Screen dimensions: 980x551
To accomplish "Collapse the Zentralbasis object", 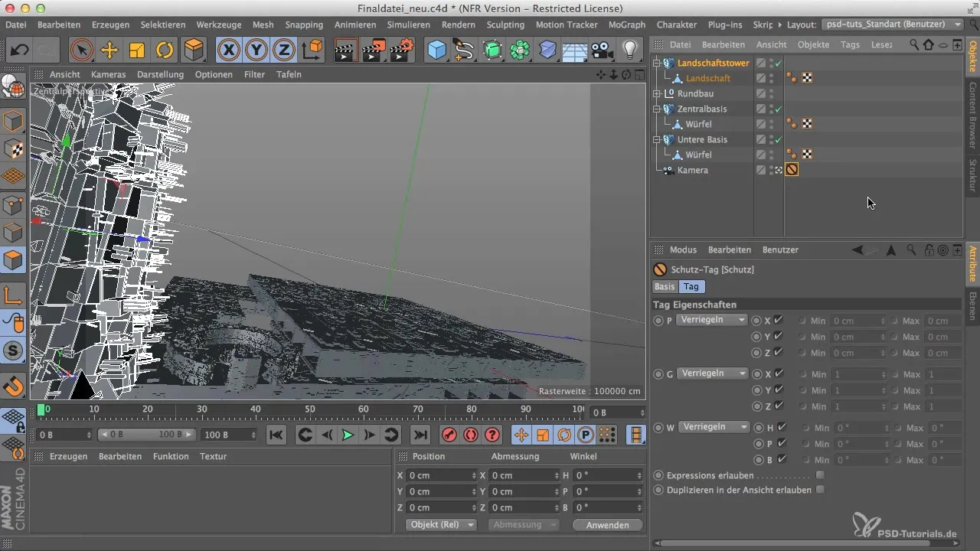I will click(656, 109).
